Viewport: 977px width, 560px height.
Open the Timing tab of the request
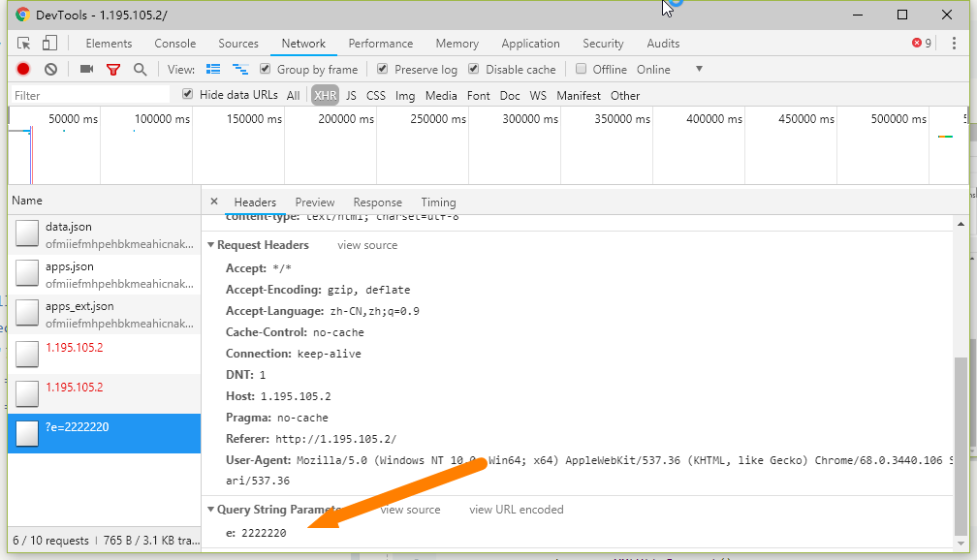click(439, 202)
